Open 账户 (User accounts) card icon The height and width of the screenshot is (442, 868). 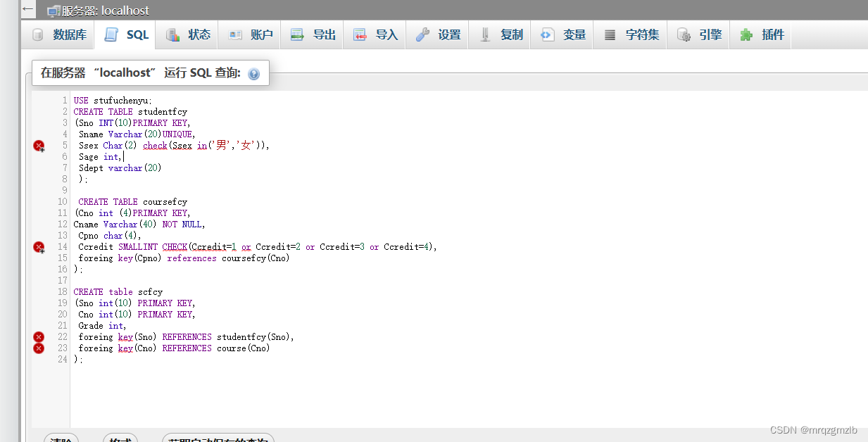(x=234, y=34)
